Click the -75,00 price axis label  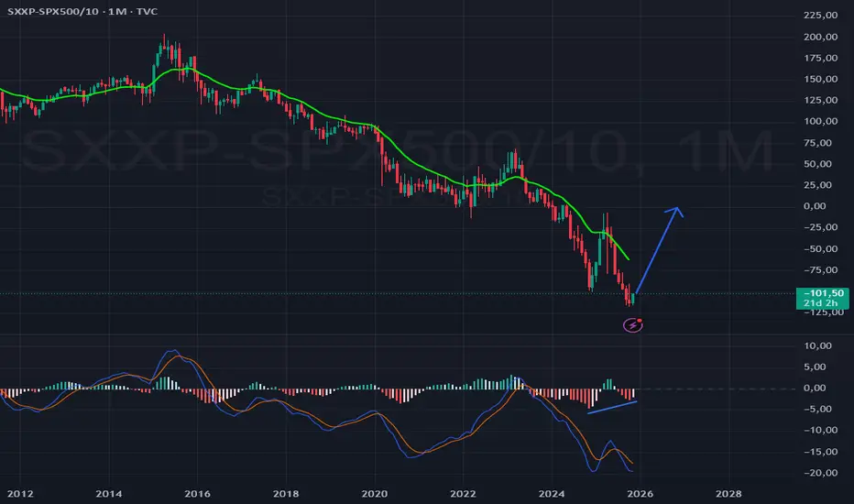[x=820, y=270]
